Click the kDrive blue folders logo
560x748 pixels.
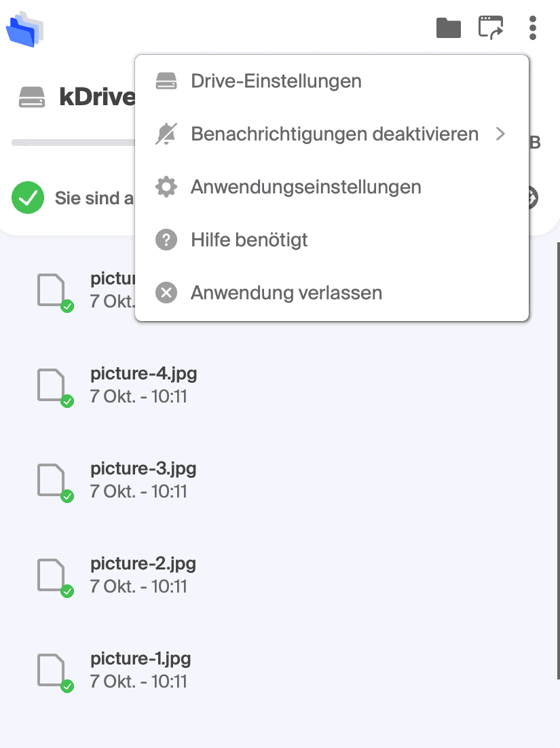pos(25,29)
